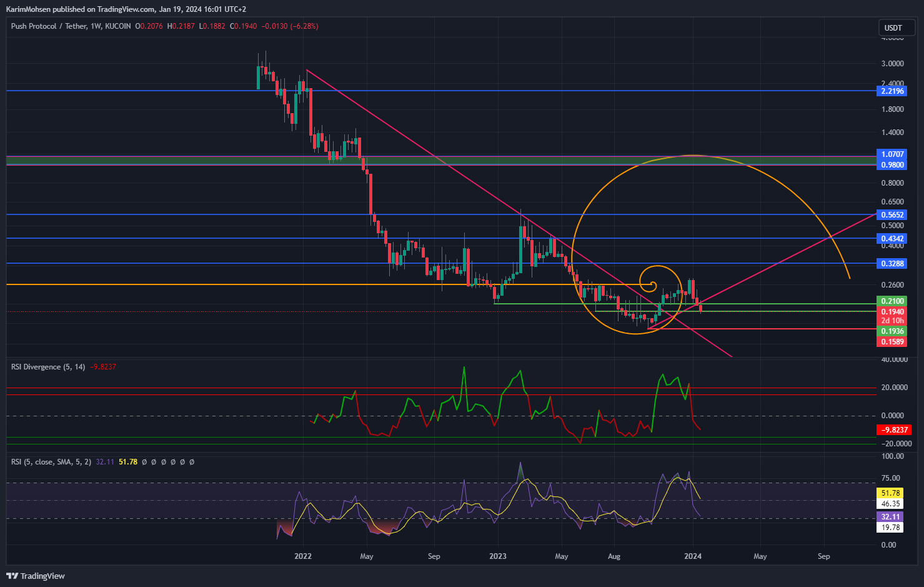Click the 46.35 RSI axis tag
The image size is (924, 587).
point(890,504)
